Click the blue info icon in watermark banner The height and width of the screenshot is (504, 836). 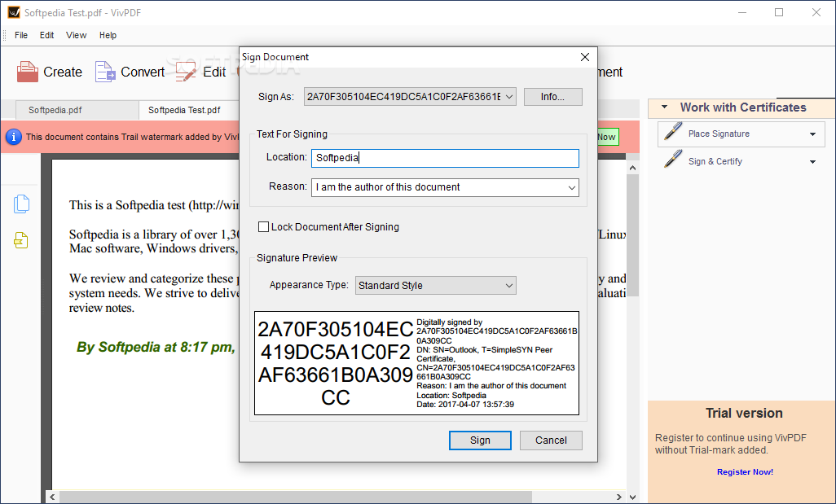[x=13, y=137]
